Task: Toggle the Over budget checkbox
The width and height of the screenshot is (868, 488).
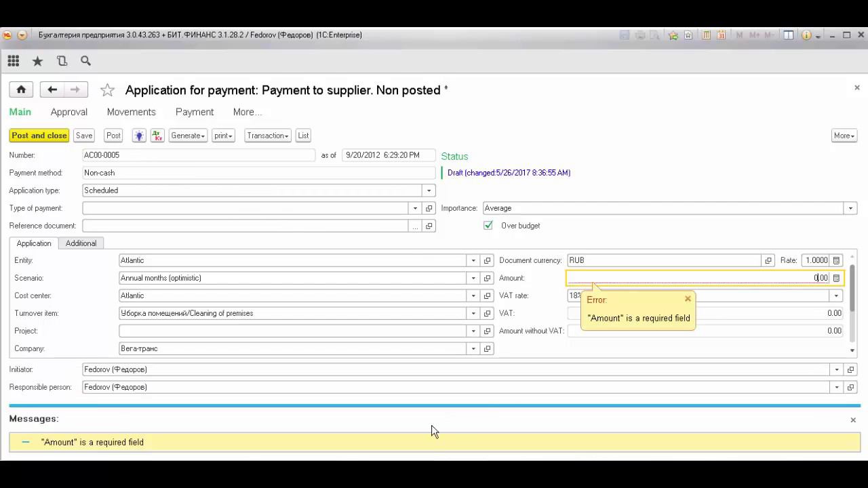Action: (488, 226)
